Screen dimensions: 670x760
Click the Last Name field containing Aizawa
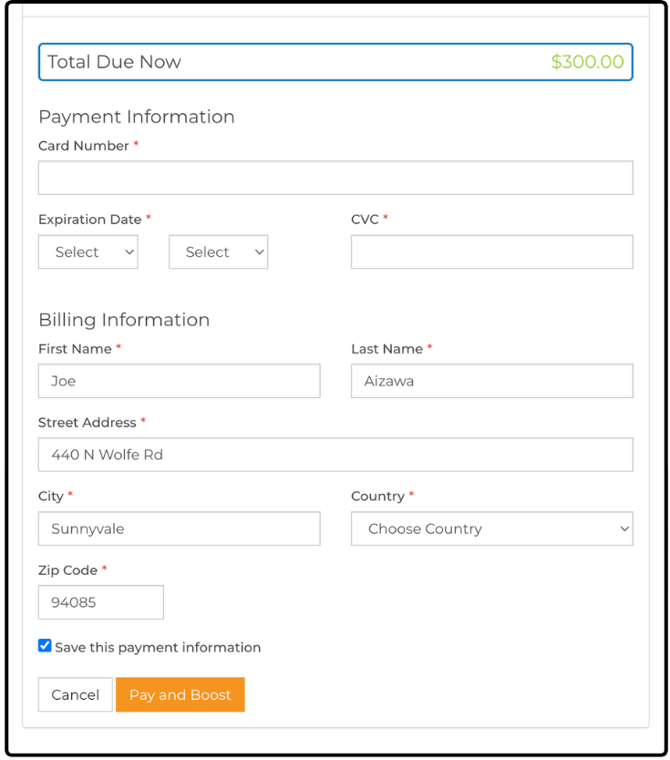coord(492,380)
